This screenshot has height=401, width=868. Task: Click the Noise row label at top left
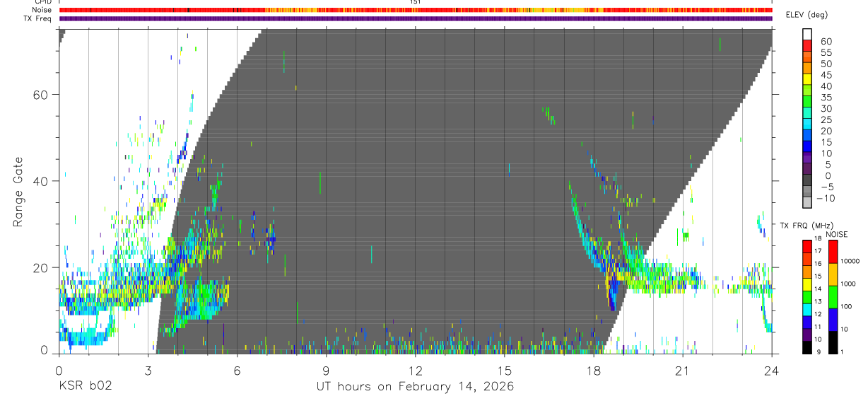[42, 10]
